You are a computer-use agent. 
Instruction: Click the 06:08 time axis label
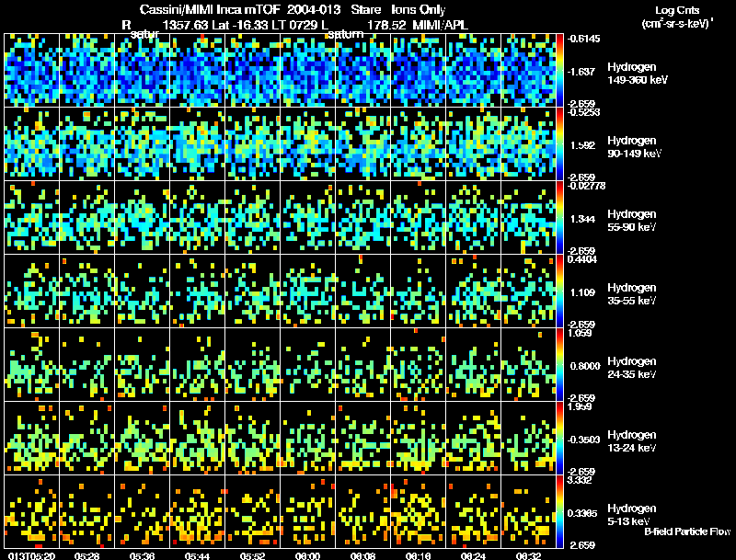tap(362, 555)
